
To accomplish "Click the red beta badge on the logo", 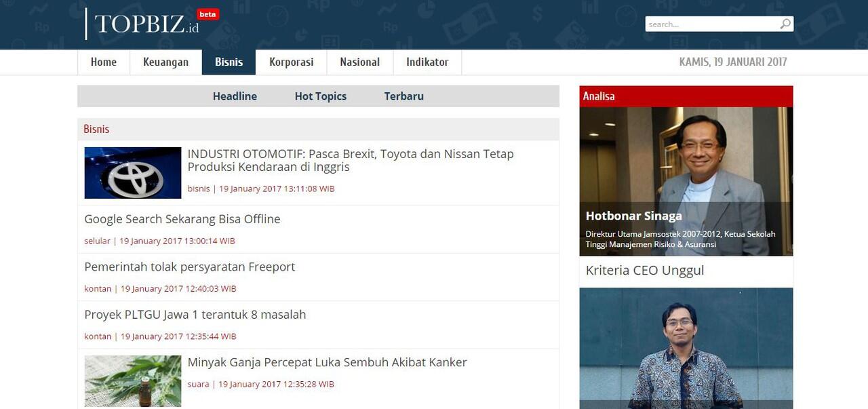I will pyautogui.click(x=208, y=14).
